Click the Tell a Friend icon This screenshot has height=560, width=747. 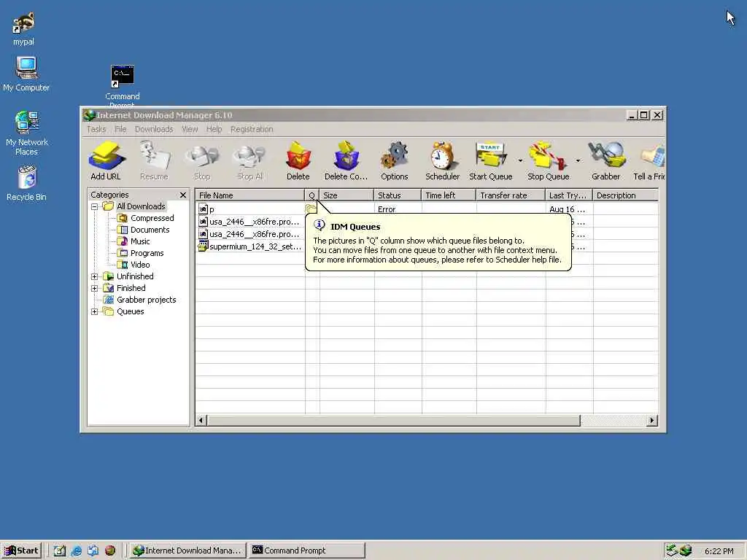pos(650,161)
